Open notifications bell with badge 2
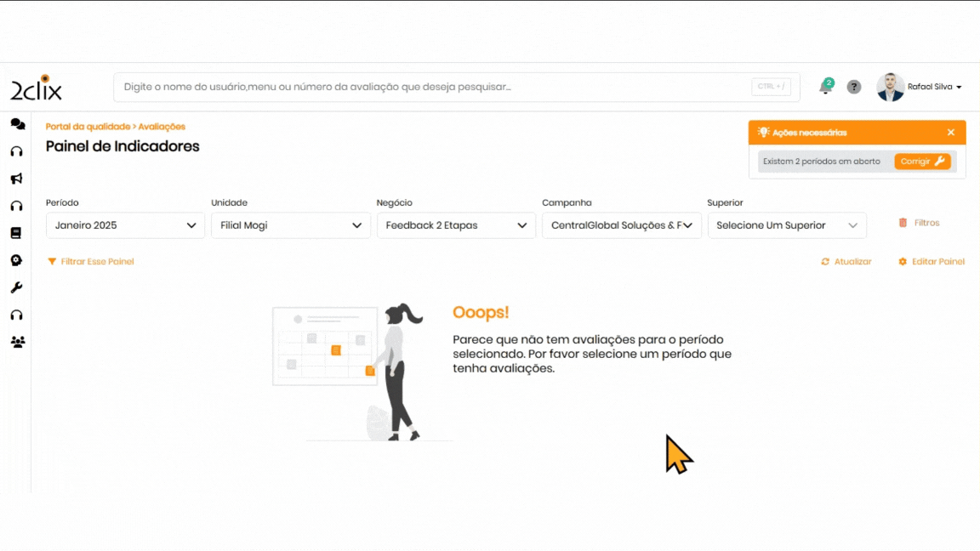This screenshot has height=551, width=980. pos(825,87)
